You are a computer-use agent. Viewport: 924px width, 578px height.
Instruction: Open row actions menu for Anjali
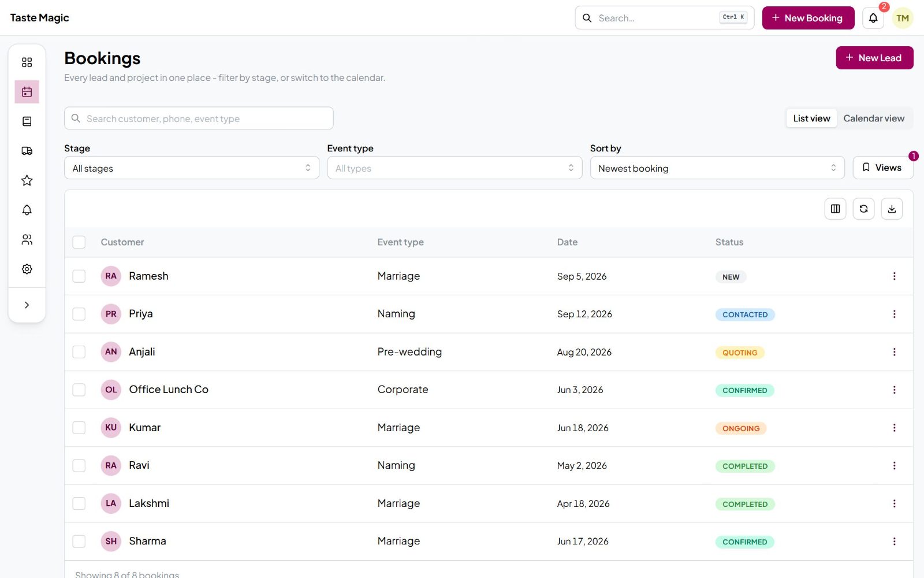tap(894, 352)
